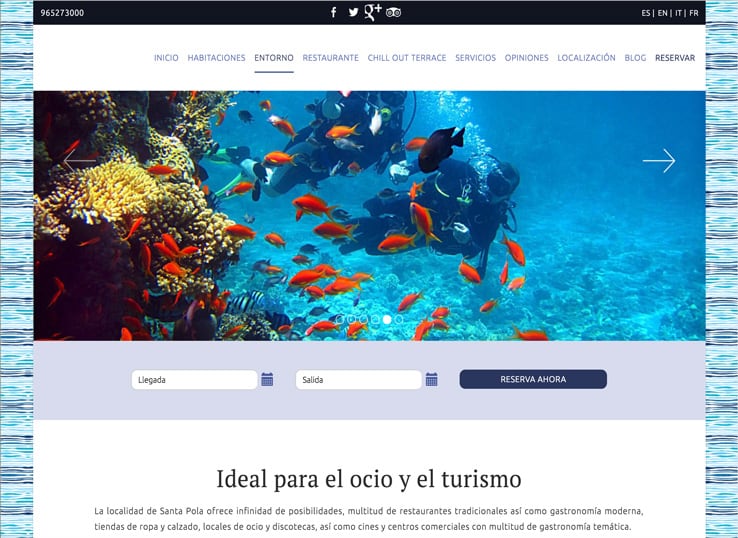Switch language to IT
Viewport: 738px width, 538px height.
point(678,13)
